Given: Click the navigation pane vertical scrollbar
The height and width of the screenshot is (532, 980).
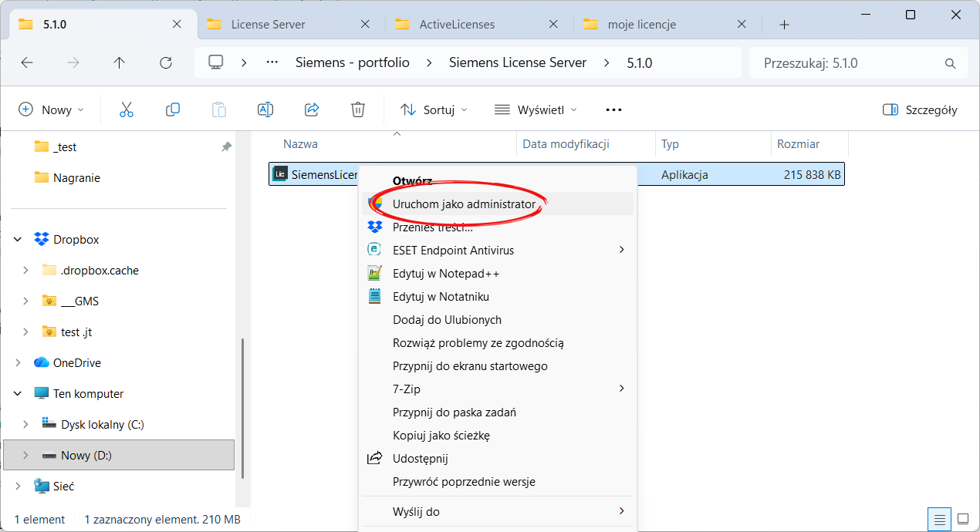Looking at the screenshot, I should pyautogui.click(x=243, y=409).
